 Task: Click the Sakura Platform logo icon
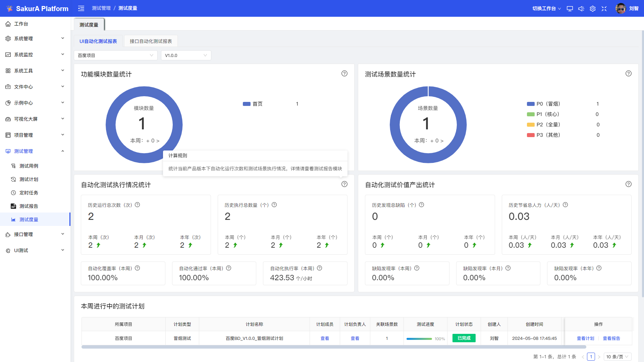[9, 8]
